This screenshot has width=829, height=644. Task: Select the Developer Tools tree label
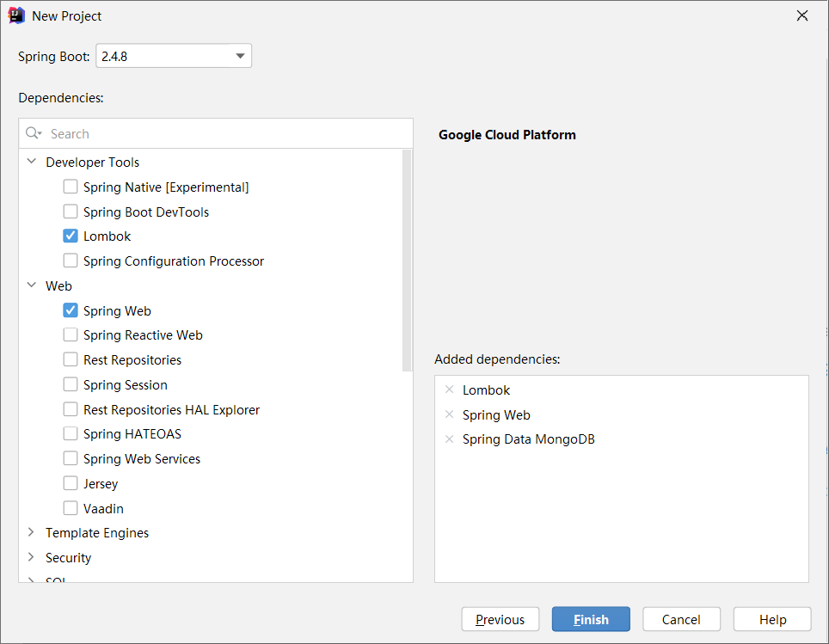point(93,163)
